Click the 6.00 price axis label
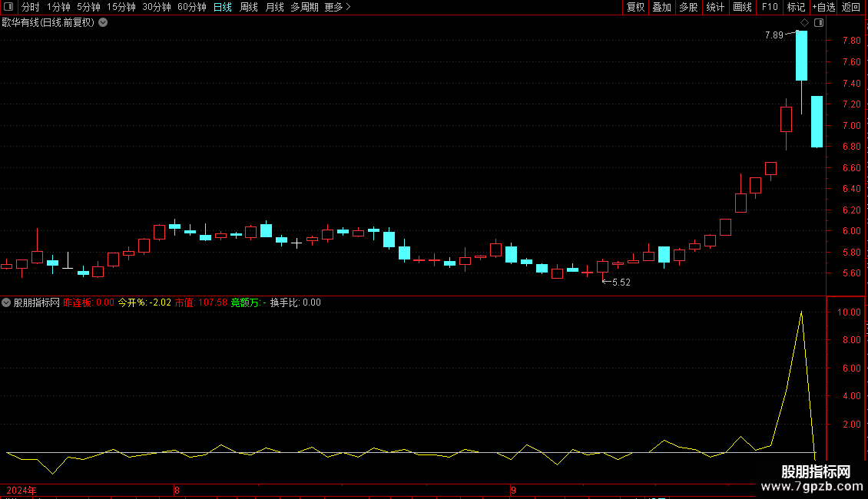This screenshot has width=868, height=499. pyautogui.click(x=851, y=231)
